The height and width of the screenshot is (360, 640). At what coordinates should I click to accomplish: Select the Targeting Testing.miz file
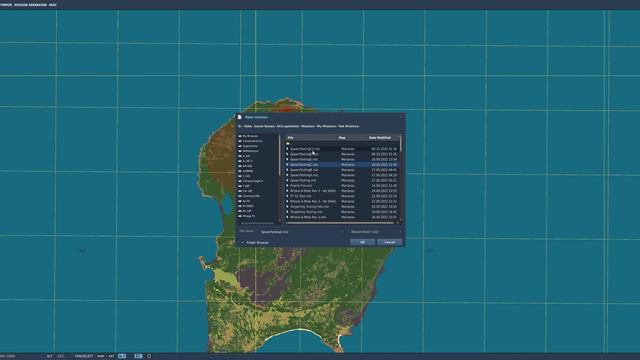click(342, 212)
